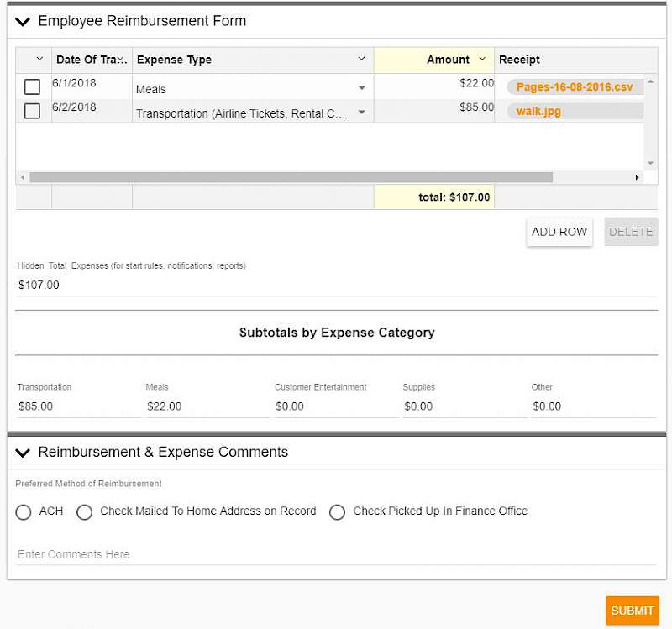The width and height of the screenshot is (672, 629).
Task: Click the Meals subtotal $22.00 field
Action: click(207, 406)
